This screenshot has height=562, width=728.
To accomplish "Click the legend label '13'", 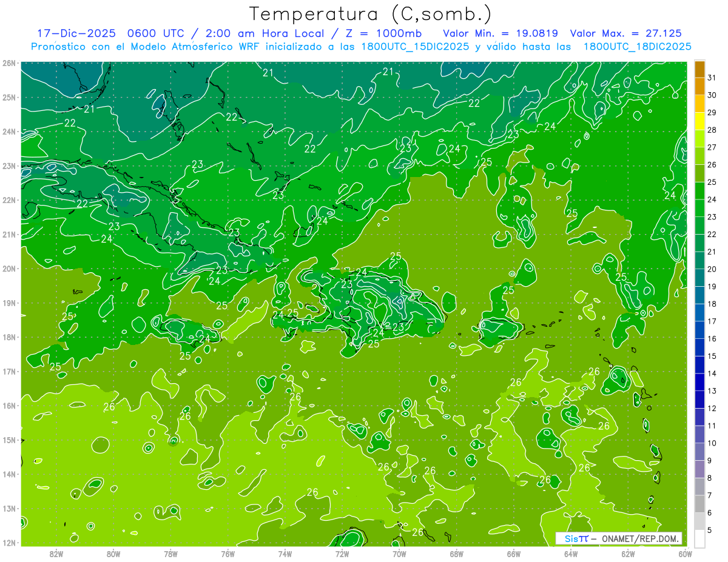I will (x=712, y=390).
